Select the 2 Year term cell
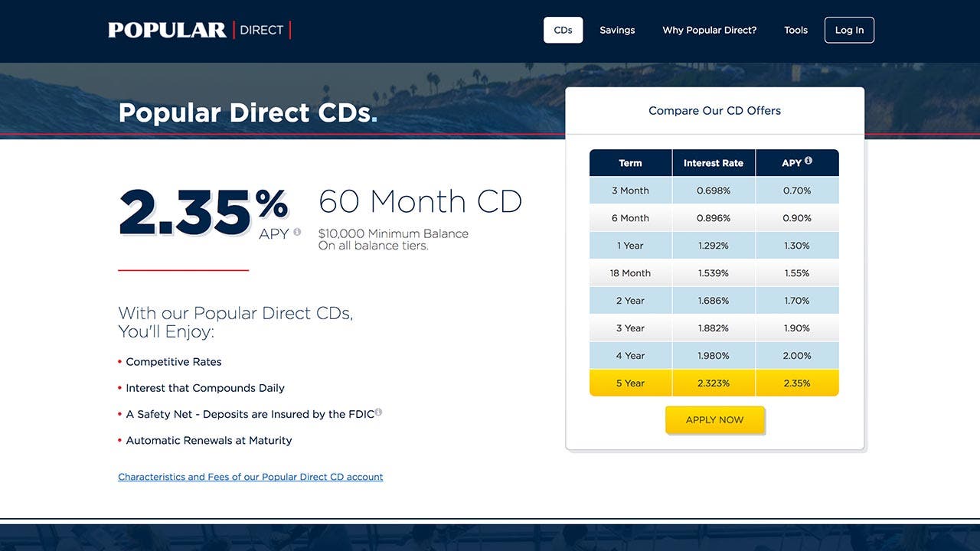Image resolution: width=980 pixels, height=551 pixels. 630,301
